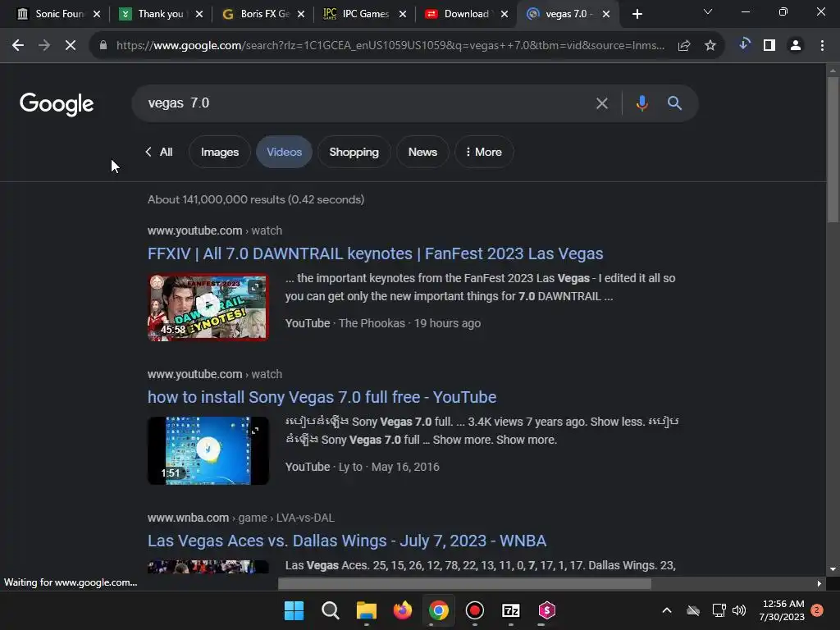Click the lock site info icon
The height and width of the screenshot is (630, 840).
point(103,46)
